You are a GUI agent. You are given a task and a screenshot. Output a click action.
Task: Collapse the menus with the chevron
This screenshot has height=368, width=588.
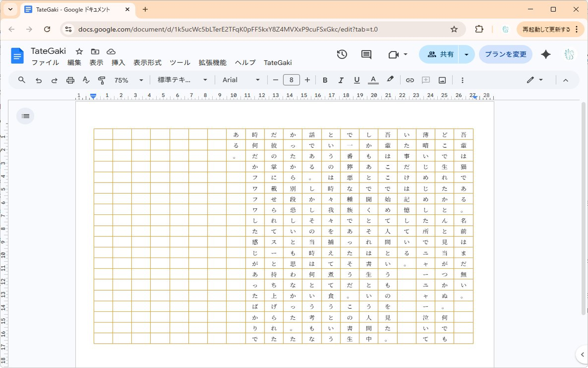tap(565, 80)
